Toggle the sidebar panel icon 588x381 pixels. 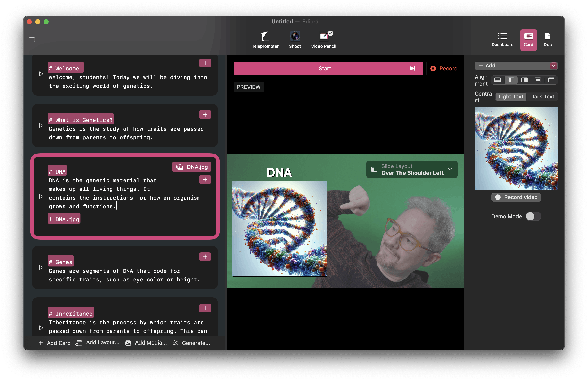pos(32,40)
